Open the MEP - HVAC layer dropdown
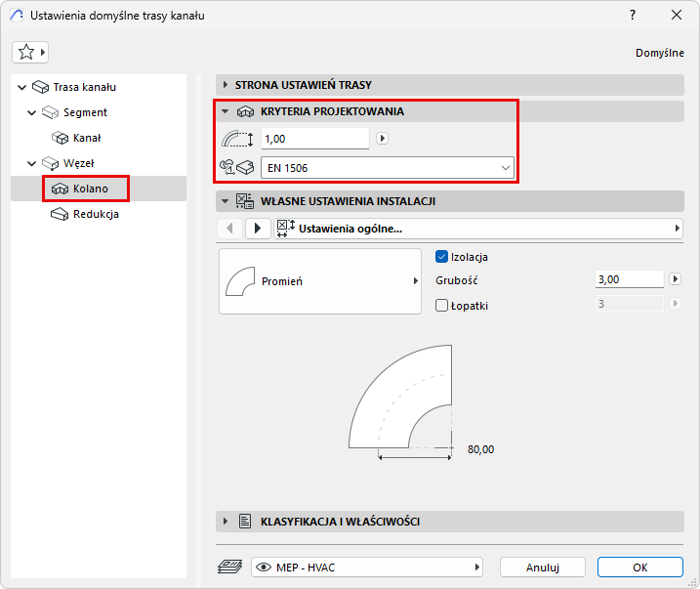Screen dimensions: 700x589 pyautogui.click(x=366, y=568)
